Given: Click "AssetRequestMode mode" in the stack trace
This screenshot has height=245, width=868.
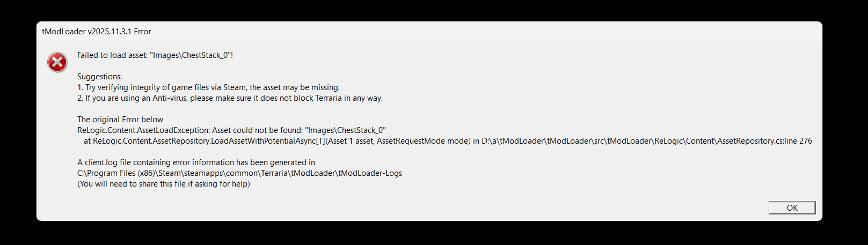Looking at the screenshot, I should tap(424, 141).
